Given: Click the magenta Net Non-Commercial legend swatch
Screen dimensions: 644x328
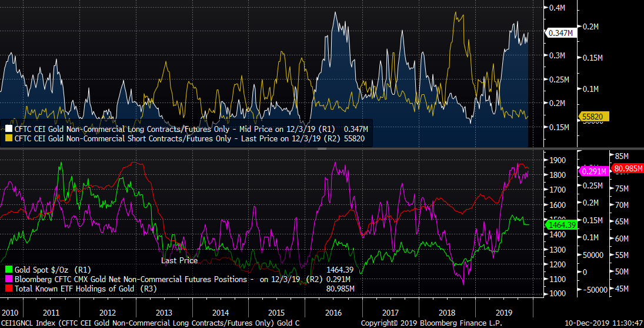Looking at the screenshot, I should (9, 279).
